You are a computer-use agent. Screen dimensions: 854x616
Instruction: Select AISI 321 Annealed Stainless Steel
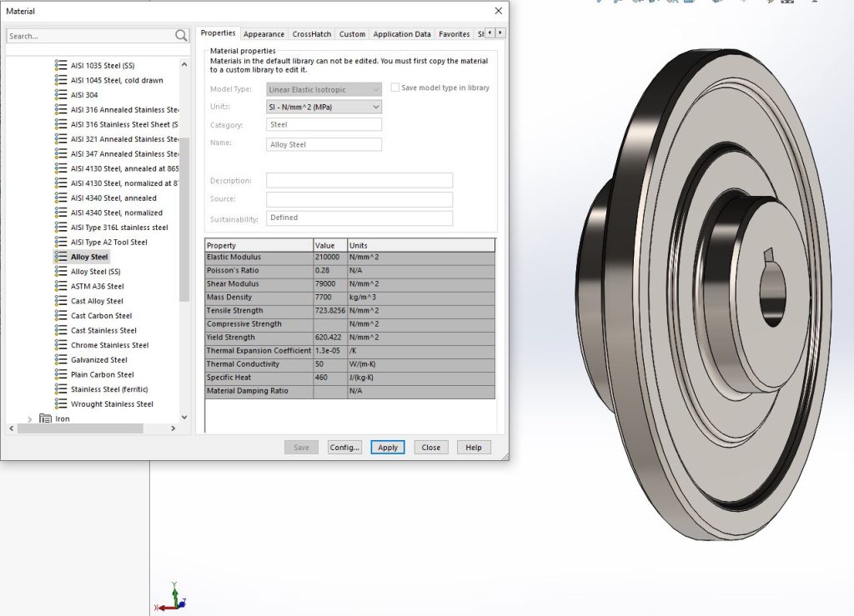pyautogui.click(x=124, y=138)
